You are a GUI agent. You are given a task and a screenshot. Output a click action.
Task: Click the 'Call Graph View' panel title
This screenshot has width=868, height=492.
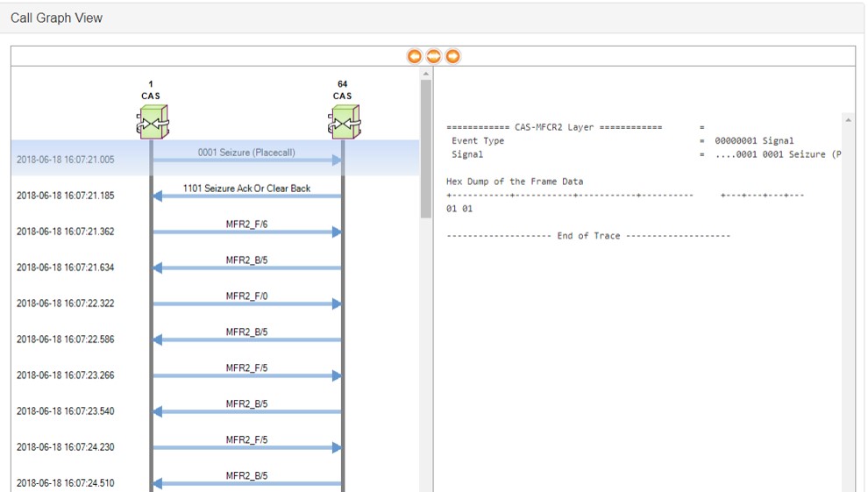56,18
